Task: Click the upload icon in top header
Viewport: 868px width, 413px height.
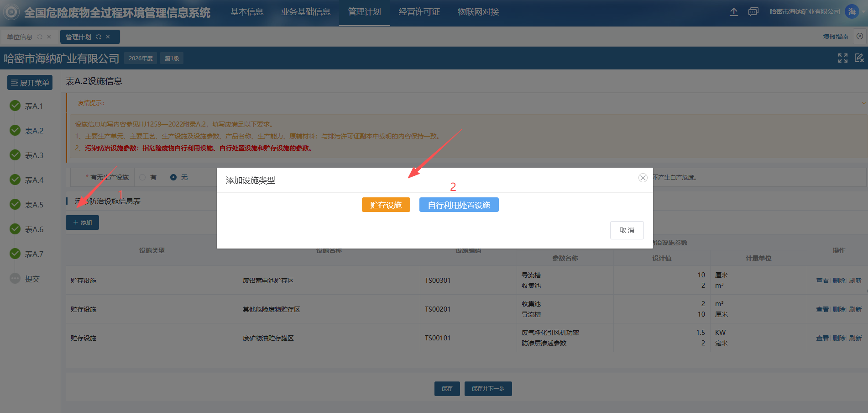Action: pos(733,12)
